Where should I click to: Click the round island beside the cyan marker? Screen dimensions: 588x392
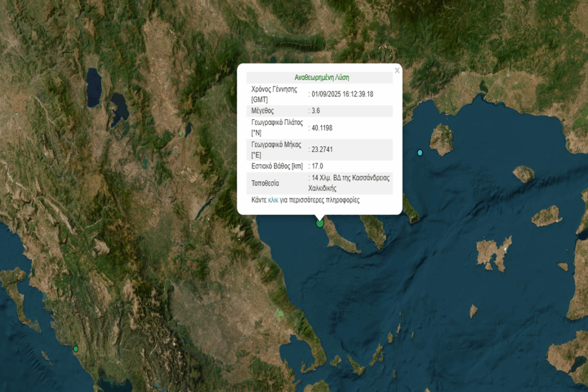441,139
